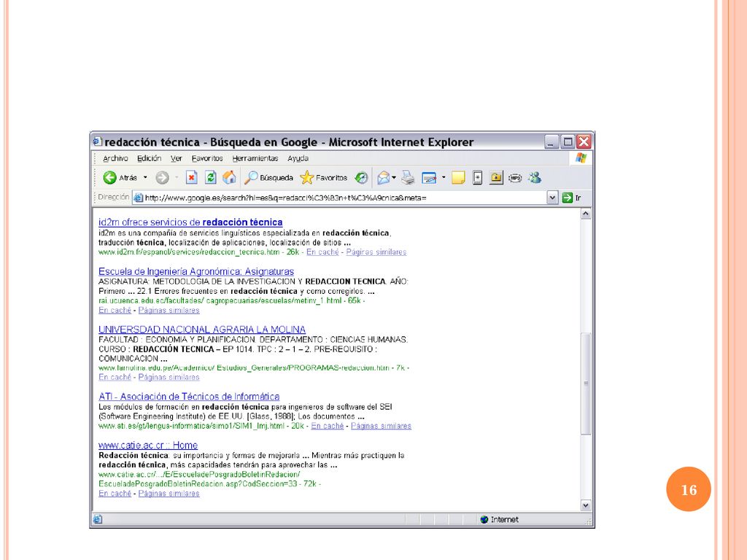Click the Windows flag logo icon
The image size is (747, 560).
581,157
